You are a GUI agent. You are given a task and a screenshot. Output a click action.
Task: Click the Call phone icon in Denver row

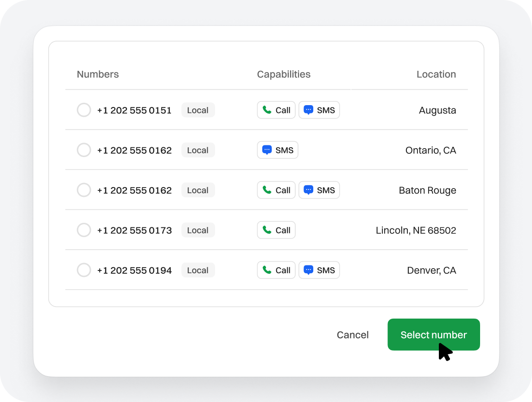267,270
